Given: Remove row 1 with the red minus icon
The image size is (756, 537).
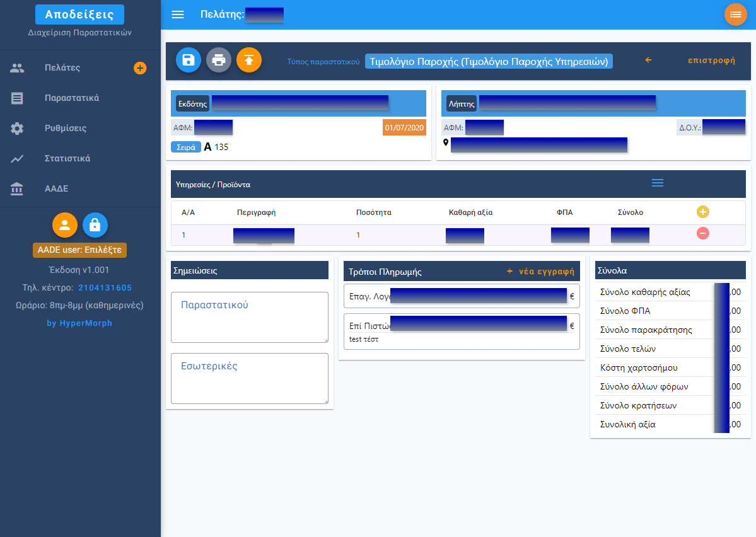Looking at the screenshot, I should (x=702, y=233).
